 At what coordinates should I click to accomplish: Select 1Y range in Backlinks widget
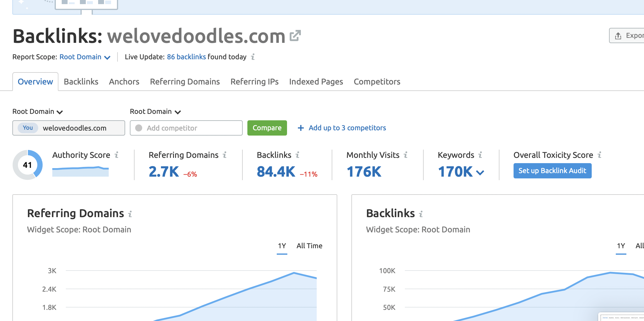(x=621, y=246)
